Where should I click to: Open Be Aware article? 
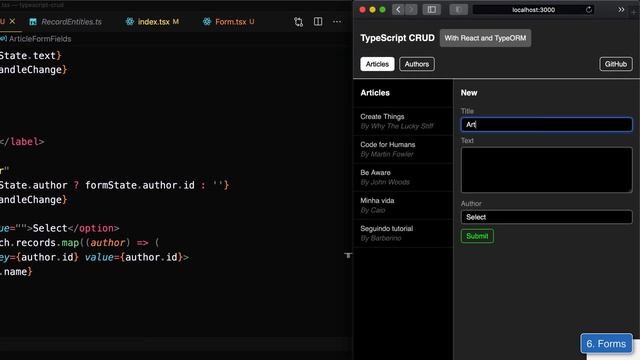403,177
